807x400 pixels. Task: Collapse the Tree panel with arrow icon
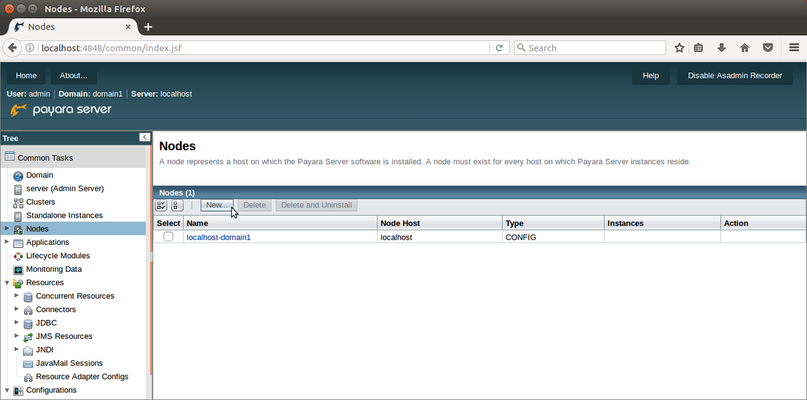point(145,137)
